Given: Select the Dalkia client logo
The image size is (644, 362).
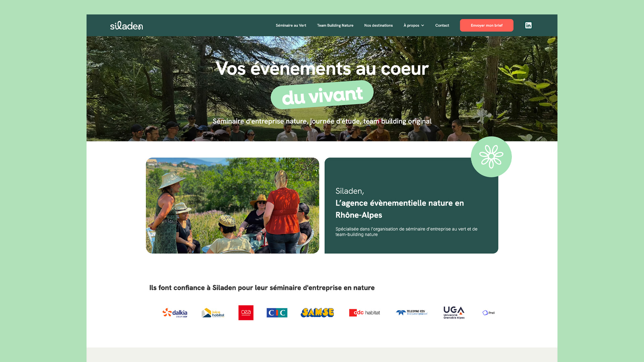Looking at the screenshot, I should coord(175,313).
